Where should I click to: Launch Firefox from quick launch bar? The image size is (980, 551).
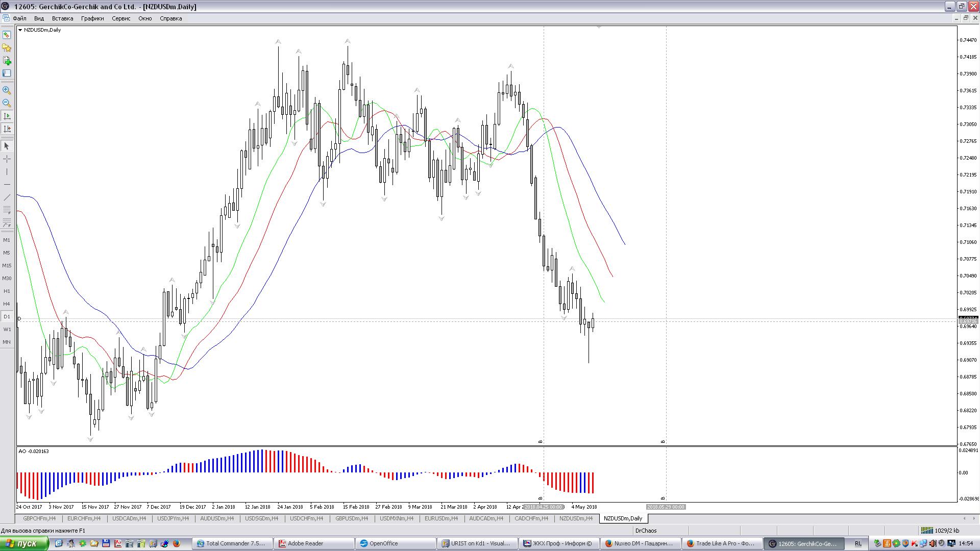[x=176, y=543]
